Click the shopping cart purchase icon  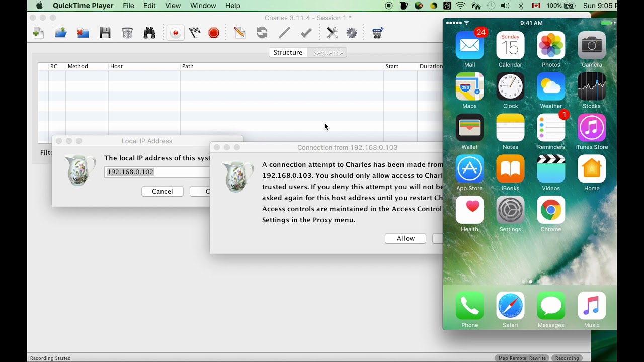377,33
